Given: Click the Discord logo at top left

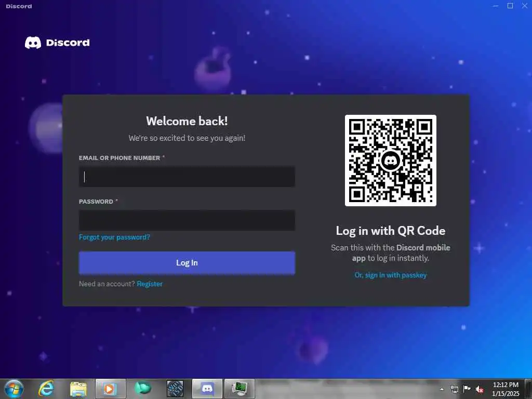Looking at the screenshot, I should pyautogui.click(x=57, y=43).
